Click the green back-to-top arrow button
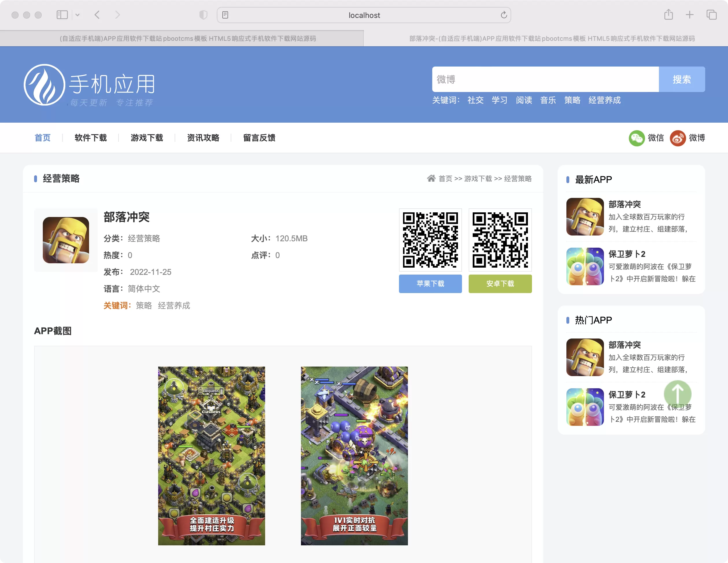The image size is (728, 563). 678,394
